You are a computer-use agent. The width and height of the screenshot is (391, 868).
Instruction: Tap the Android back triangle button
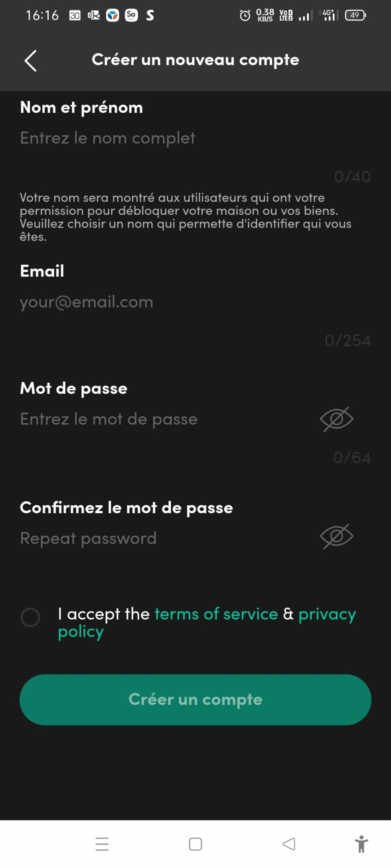(x=289, y=844)
